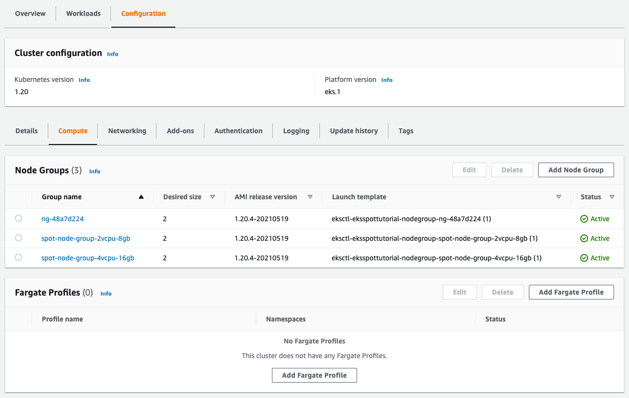Select radio button for spot-node-group-2vcpu-8gb
The image size is (629, 398).
pyautogui.click(x=18, y=238)
